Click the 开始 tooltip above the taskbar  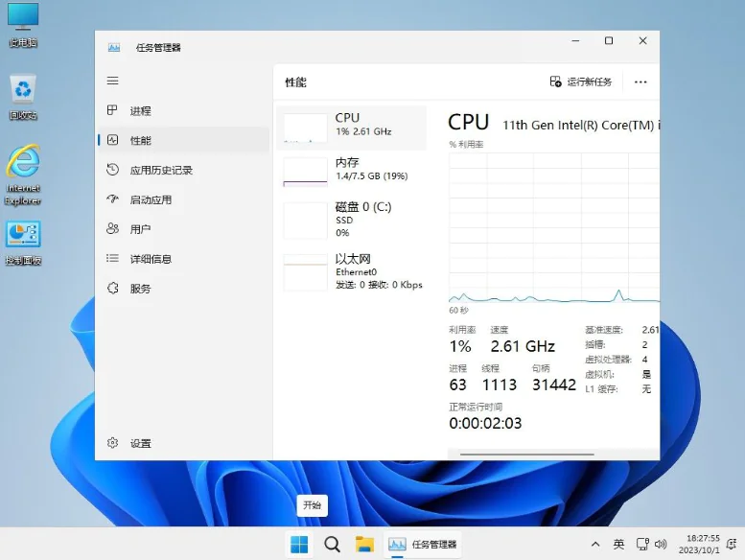313,505
